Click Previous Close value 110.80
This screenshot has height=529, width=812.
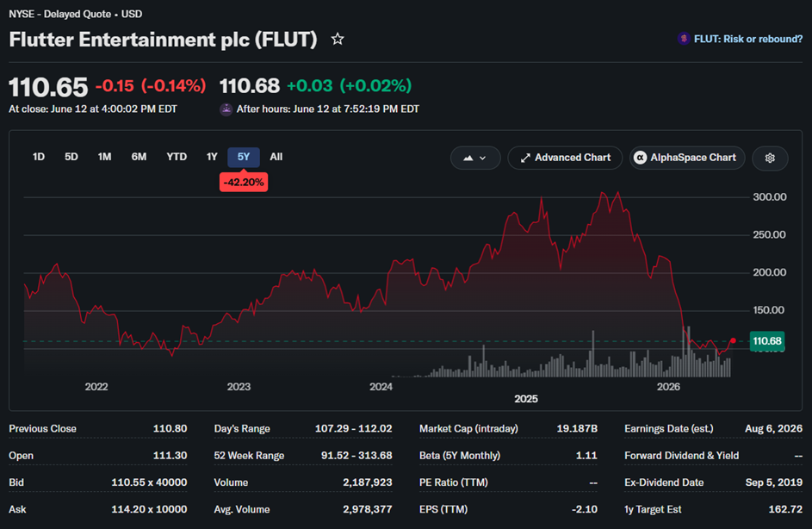click(170, 429)
